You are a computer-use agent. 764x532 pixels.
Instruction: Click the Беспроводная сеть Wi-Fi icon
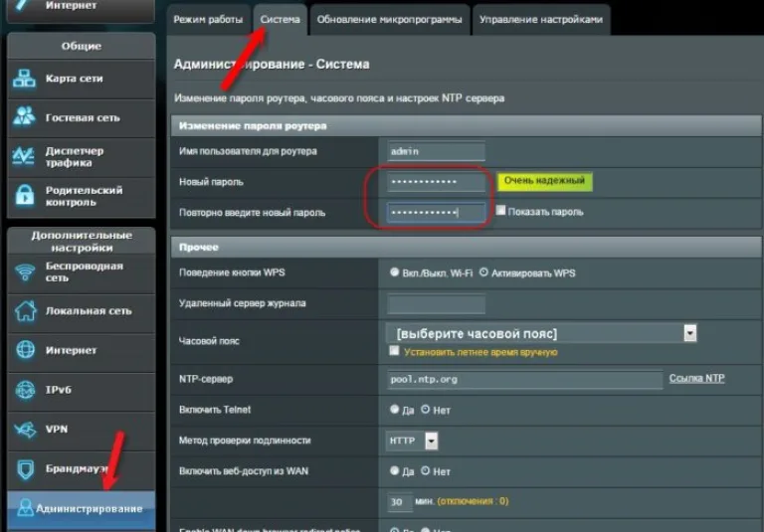(x=25, y=272)
